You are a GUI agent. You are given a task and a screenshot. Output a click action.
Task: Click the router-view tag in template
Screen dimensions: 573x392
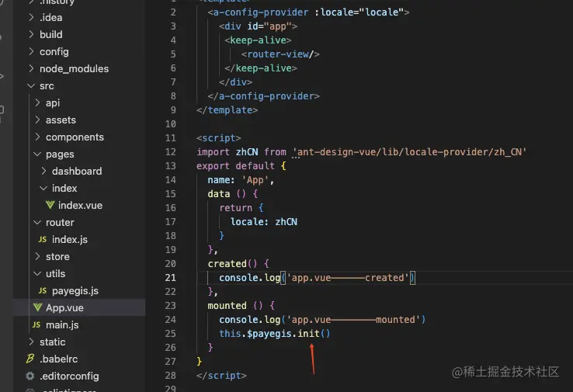(x=280, y=54)
